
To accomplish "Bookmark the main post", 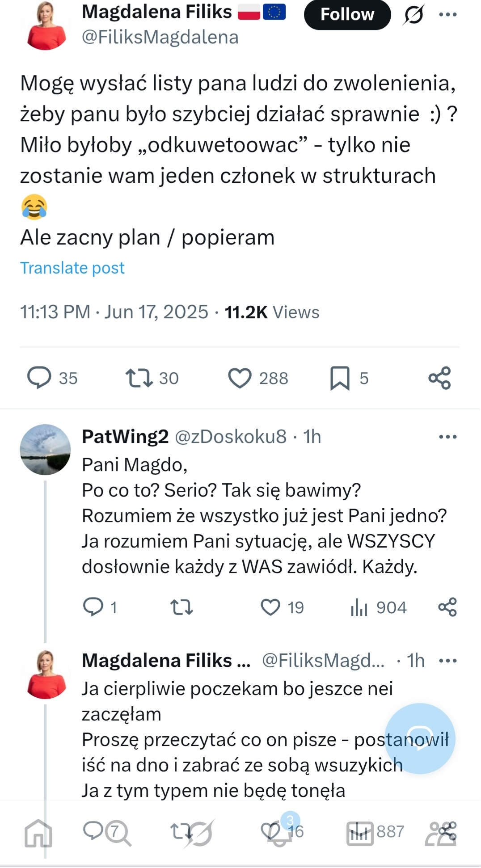I will 340,378.
